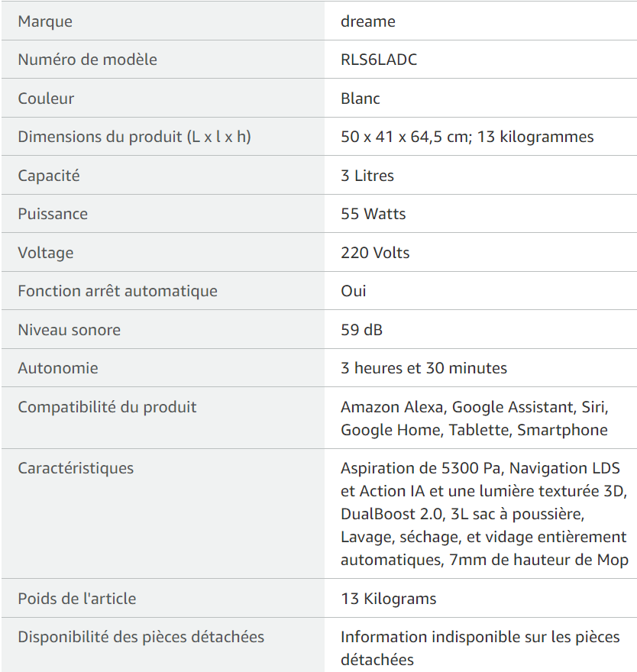The height and width of the screenshot is (672, 637).
Task: Click the Poids de l'article label
Action: pos(76,599)
